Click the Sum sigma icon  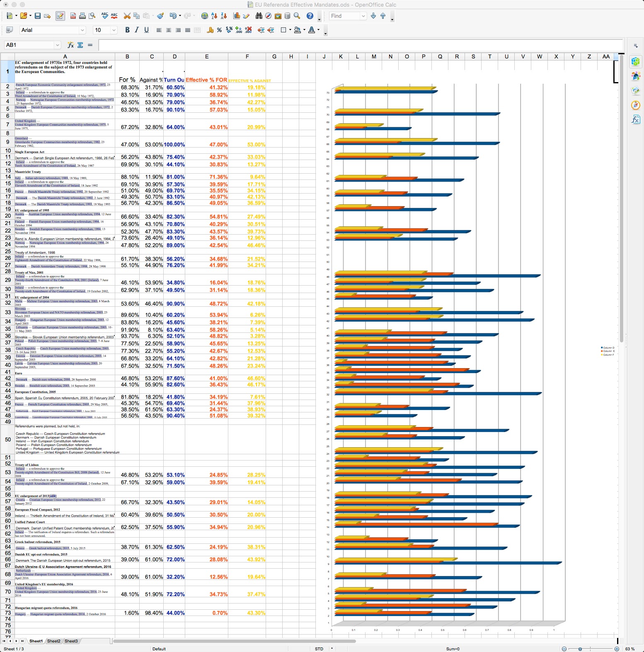[80, 45]
